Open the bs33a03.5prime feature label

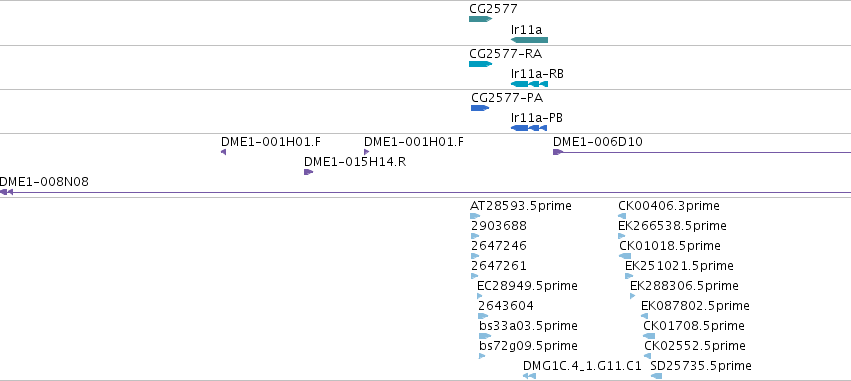[x=528, y=326]
